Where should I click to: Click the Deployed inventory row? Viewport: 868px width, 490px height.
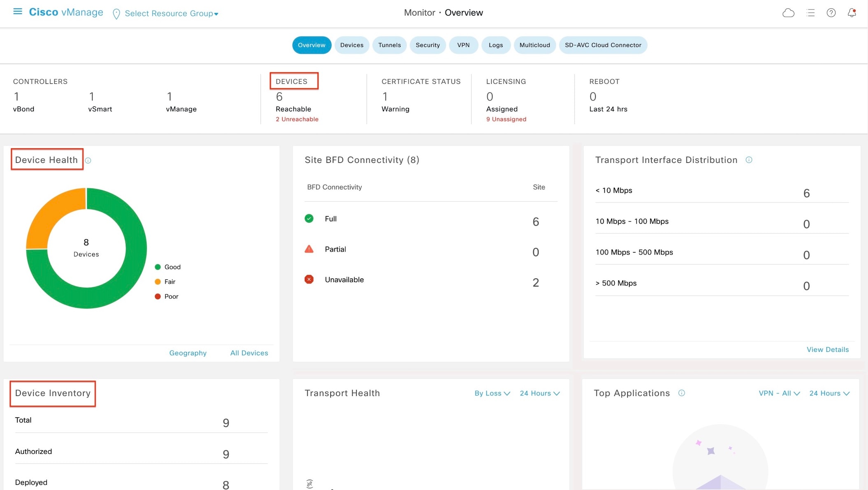coord(141,483)
